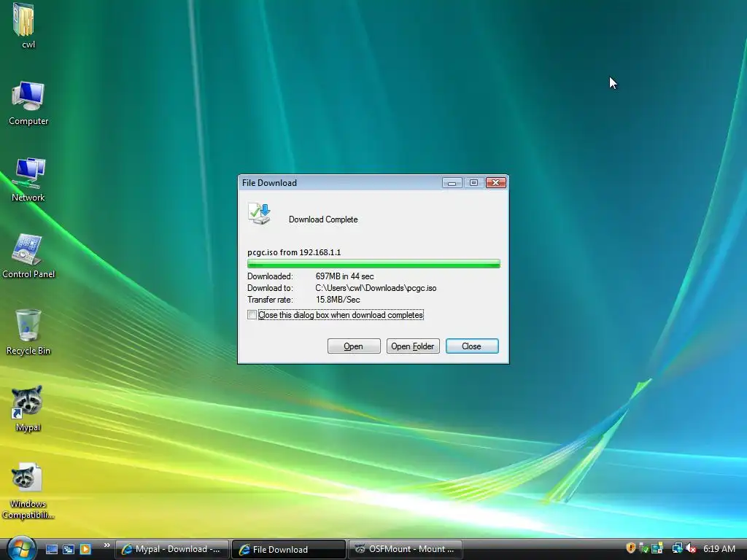Open the cwl user folder icon
The width and height of the screenshot is (747, 560).
(x=24, y=20)
